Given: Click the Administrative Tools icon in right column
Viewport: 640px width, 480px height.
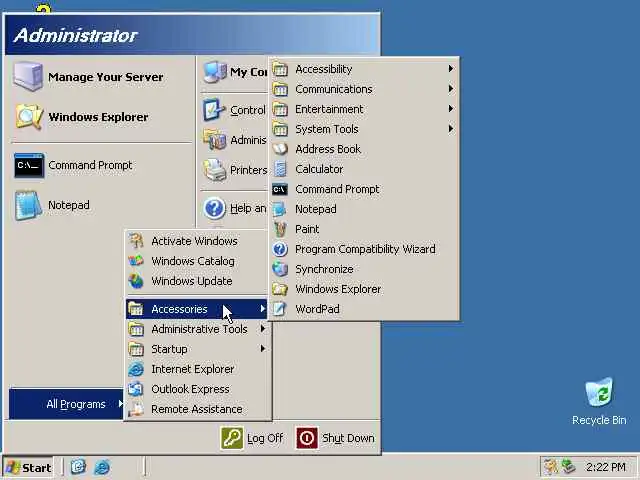Looking at the screenshot, I should [215, 140].
